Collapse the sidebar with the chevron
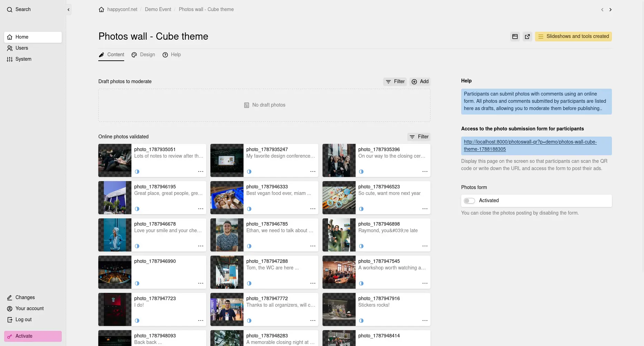 coord(69,10)
